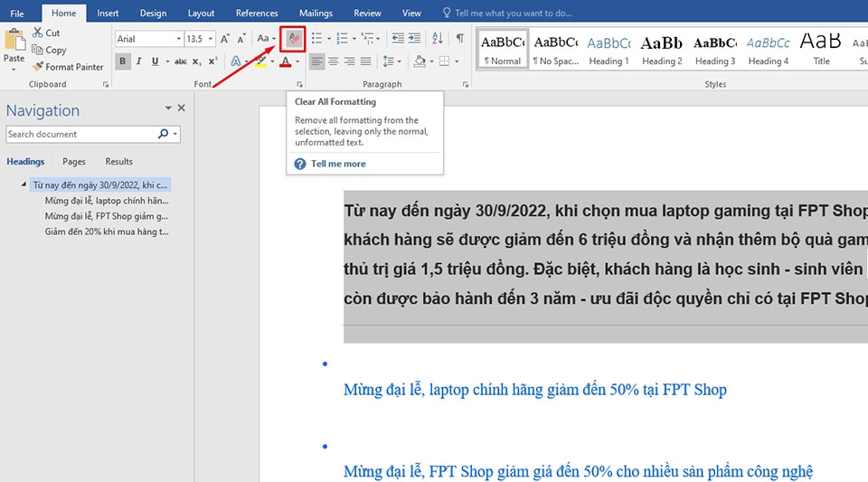
Task: Switch to the Layout tab
Action: click(x=201, y=14)
